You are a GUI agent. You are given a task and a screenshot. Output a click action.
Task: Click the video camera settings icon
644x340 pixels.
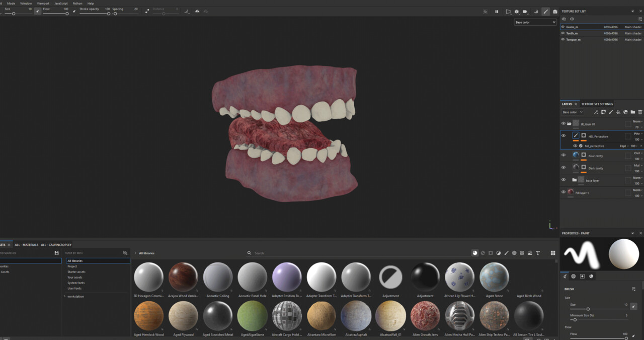tap(525, 12)
